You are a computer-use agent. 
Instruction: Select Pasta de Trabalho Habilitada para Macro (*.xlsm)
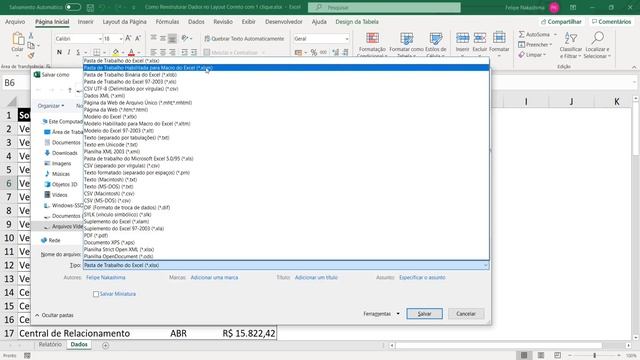(286, 68)
